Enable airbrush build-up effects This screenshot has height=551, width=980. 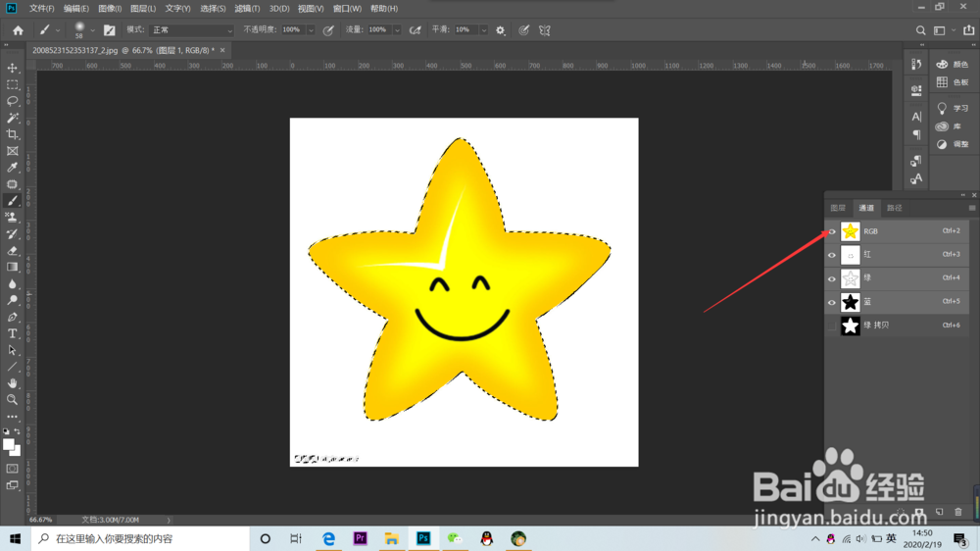coord(415,30)
